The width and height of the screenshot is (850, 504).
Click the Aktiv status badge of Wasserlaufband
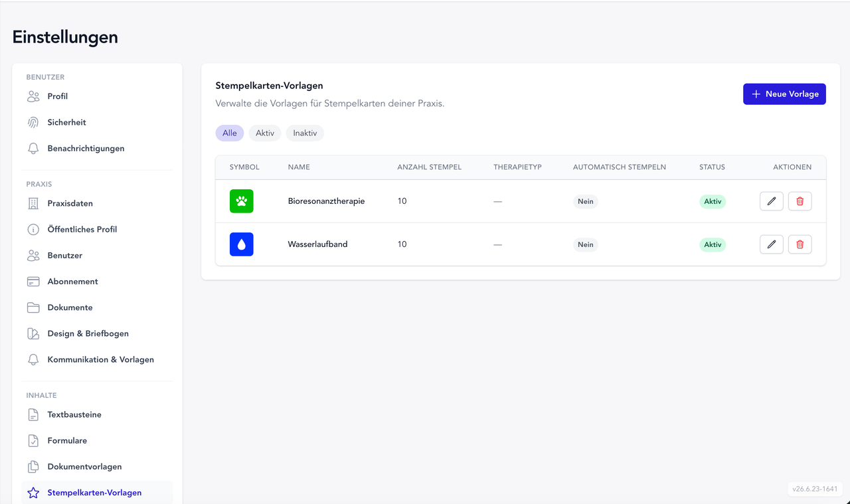713,244
